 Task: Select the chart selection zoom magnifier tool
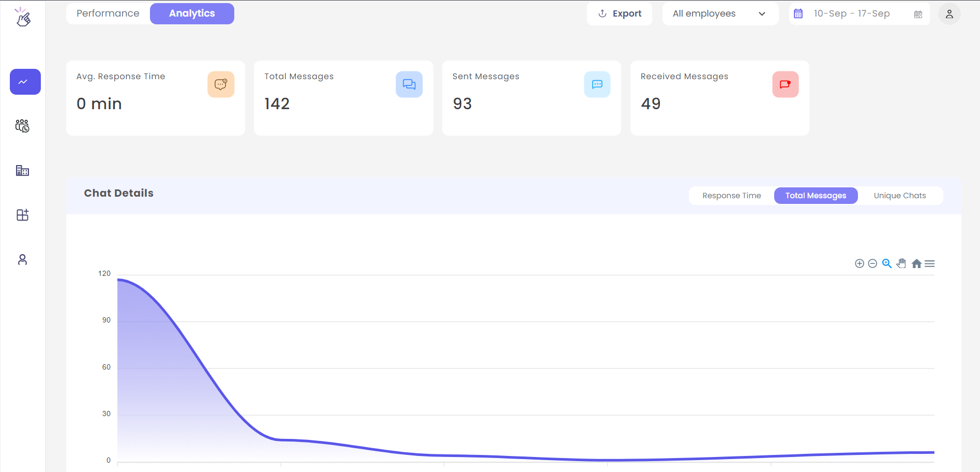pyautogui.click(x=887, y=263)
